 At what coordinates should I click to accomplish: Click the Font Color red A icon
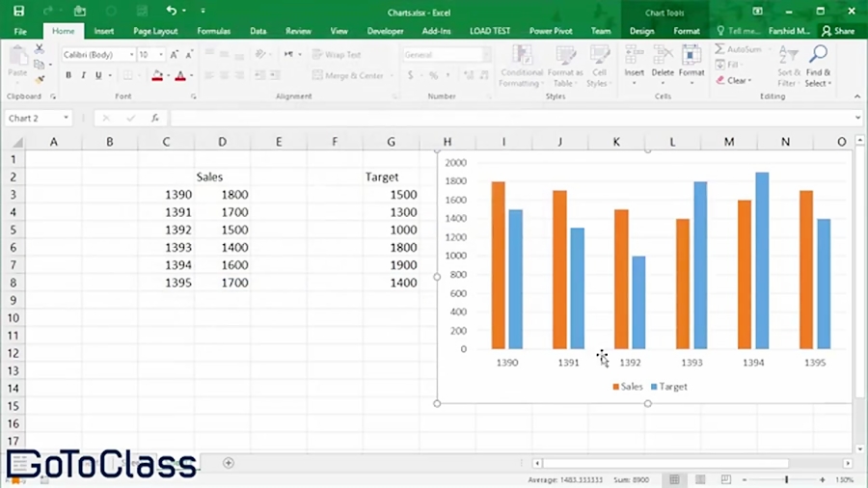click(179, 75)
